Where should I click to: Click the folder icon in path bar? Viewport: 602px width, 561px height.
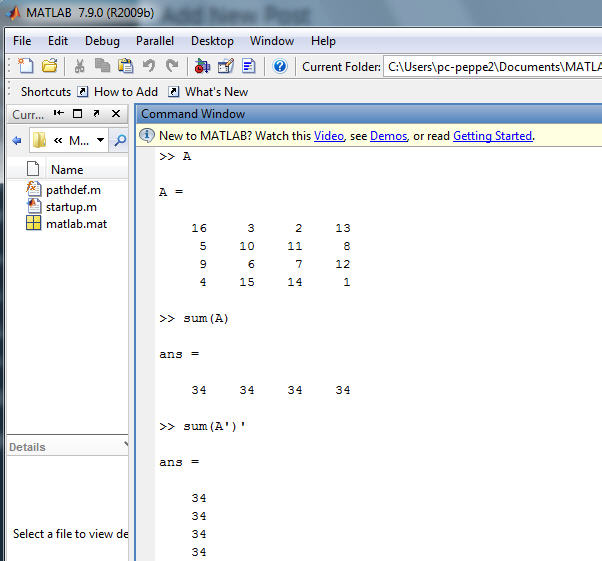click(39, 141)
